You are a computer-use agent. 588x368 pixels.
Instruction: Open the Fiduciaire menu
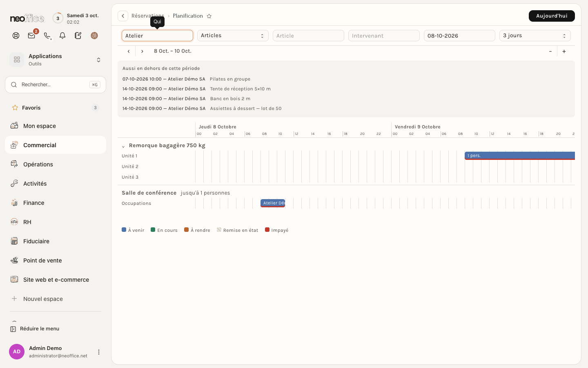tap(56, 241)
